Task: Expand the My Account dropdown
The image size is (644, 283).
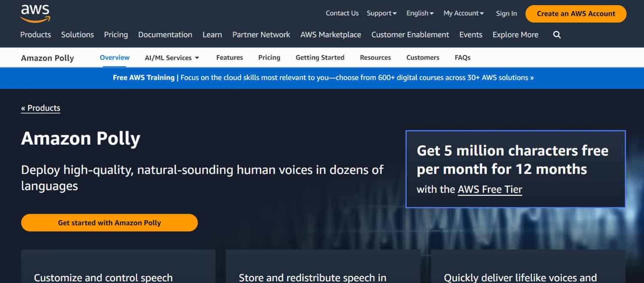Action: tap(464, 13)
